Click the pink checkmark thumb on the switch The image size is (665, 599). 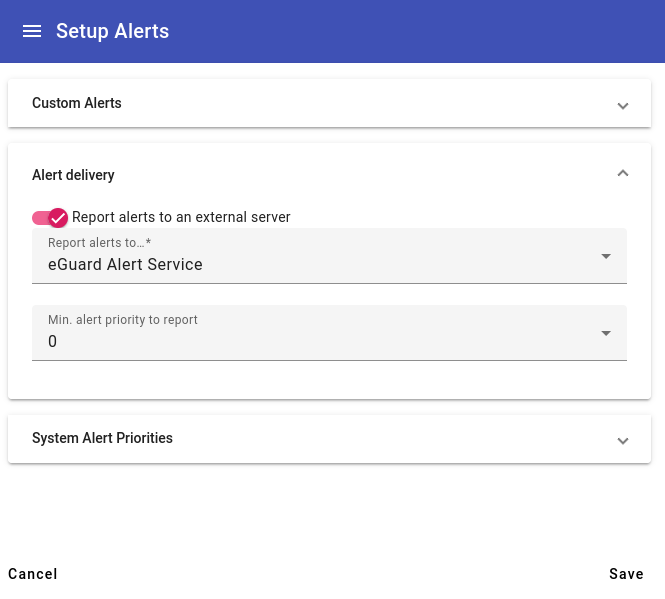click(58, 218)
